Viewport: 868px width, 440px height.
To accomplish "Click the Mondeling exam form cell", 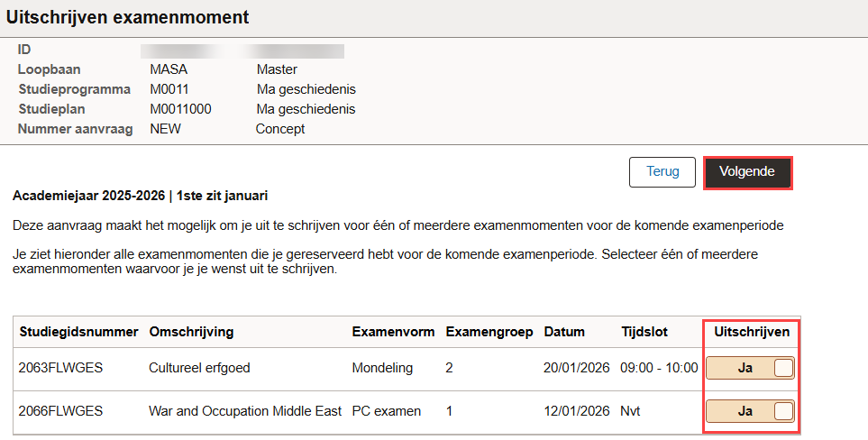I will click(x=382, y=368).
